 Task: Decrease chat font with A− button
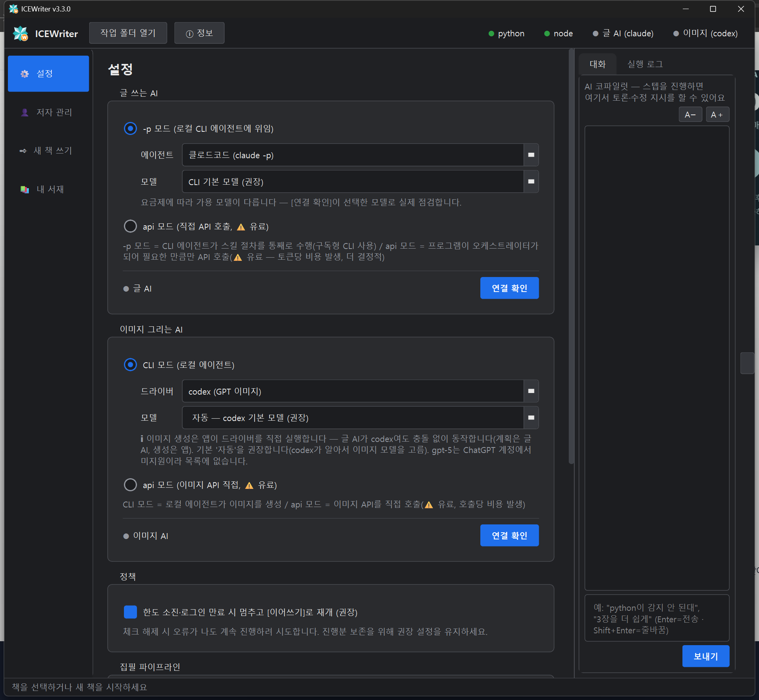click(x=690, y=115)
